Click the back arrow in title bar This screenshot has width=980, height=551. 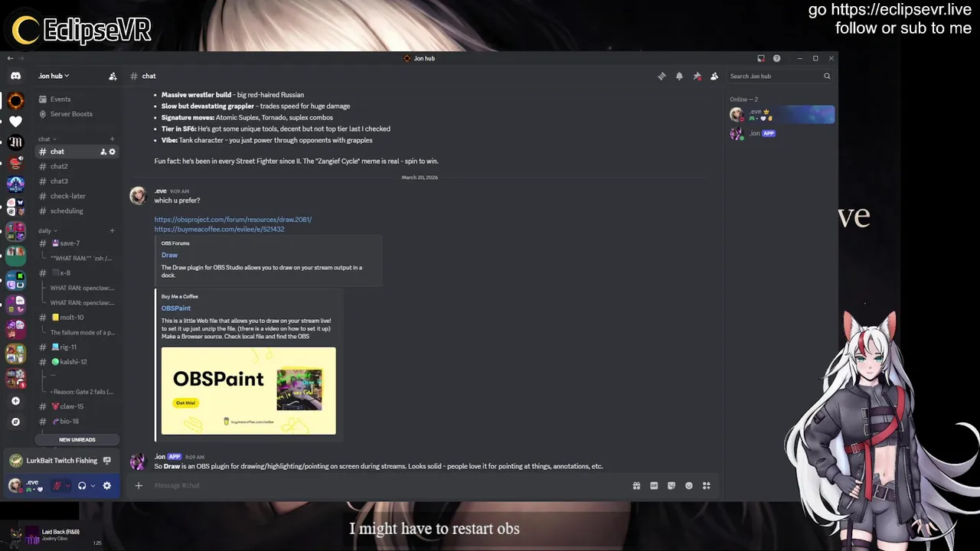10,58
